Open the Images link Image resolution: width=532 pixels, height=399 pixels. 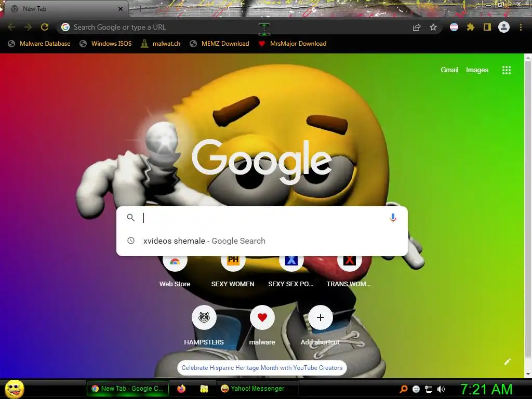[477, 70]
